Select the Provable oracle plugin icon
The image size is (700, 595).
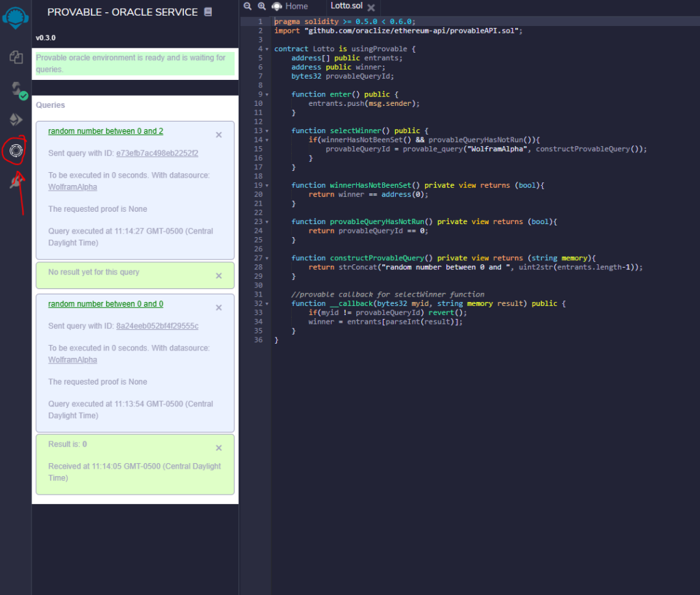click(16, 149)
